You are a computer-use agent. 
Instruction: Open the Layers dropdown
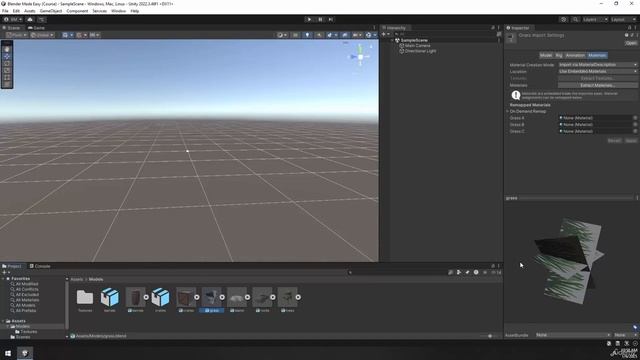pyautogui.click(x=595, y=19)
